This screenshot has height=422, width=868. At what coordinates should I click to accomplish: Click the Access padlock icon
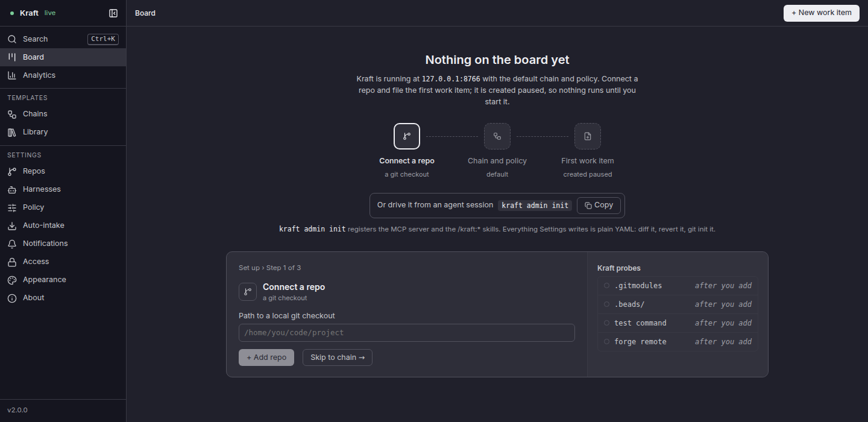11,262
